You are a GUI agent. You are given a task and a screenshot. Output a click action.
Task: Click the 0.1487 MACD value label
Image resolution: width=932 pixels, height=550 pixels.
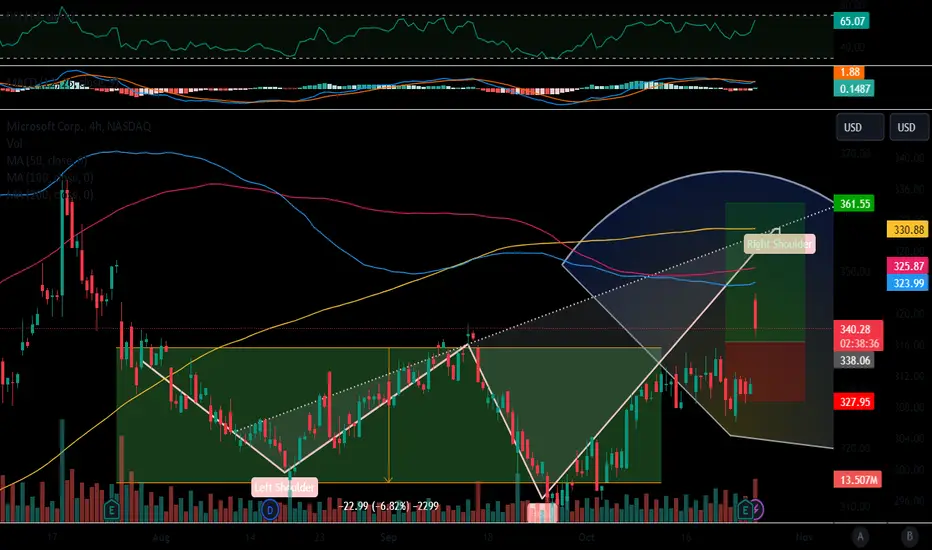pyautogui.click(x=854, y=89)
